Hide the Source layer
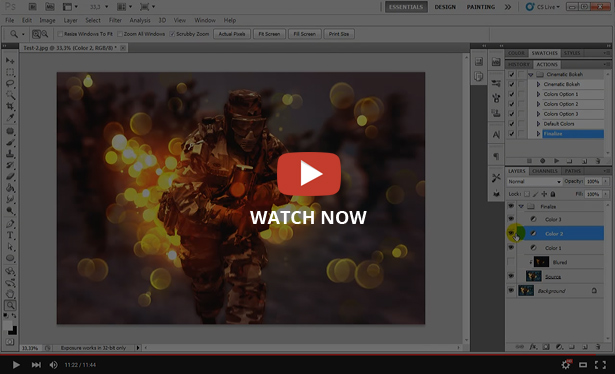The width and height of the screenshot is (615, 374). (x=511, y=276)
